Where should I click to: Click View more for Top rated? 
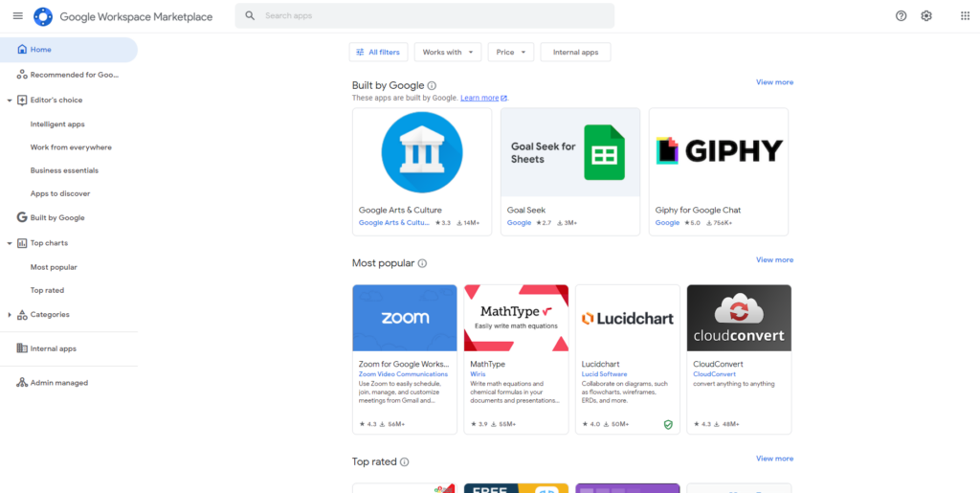774,459
